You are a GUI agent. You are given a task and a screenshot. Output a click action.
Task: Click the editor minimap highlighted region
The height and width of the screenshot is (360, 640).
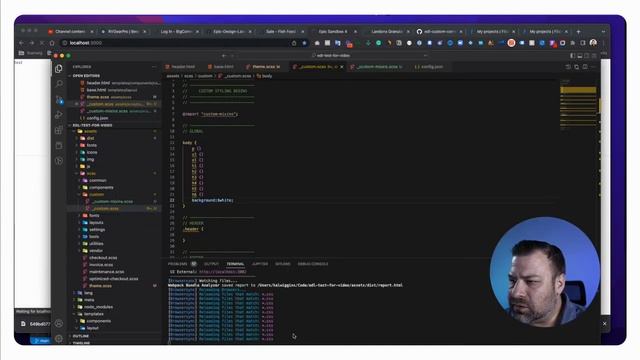(578, 90)
